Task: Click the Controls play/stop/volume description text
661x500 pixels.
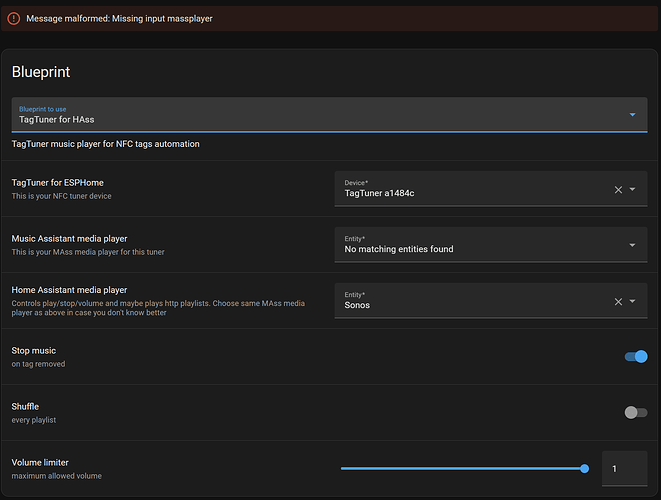Action: [158, 308]
